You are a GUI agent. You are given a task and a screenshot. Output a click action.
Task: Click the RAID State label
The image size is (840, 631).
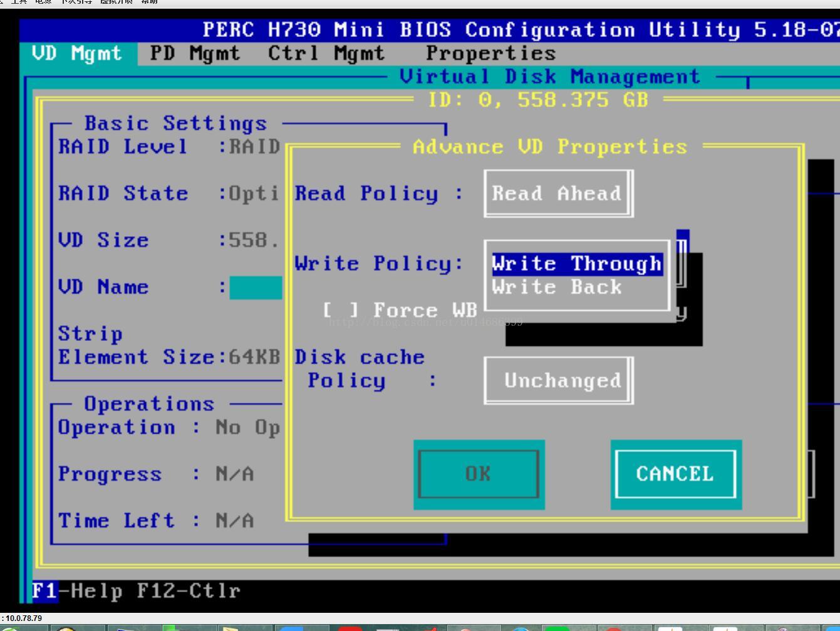(x=123, y=194)
